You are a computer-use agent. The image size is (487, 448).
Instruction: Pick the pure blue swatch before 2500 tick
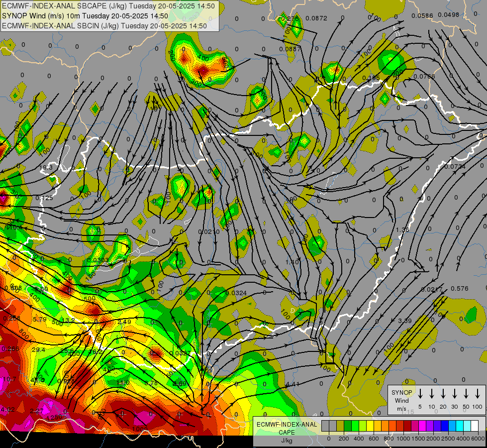445,426
